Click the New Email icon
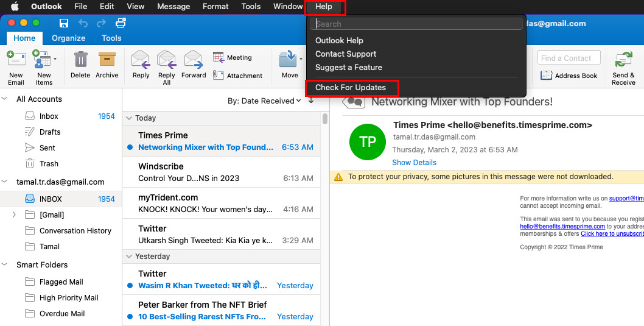The height and width of the screenshot is (326, 644). point(16,60)
